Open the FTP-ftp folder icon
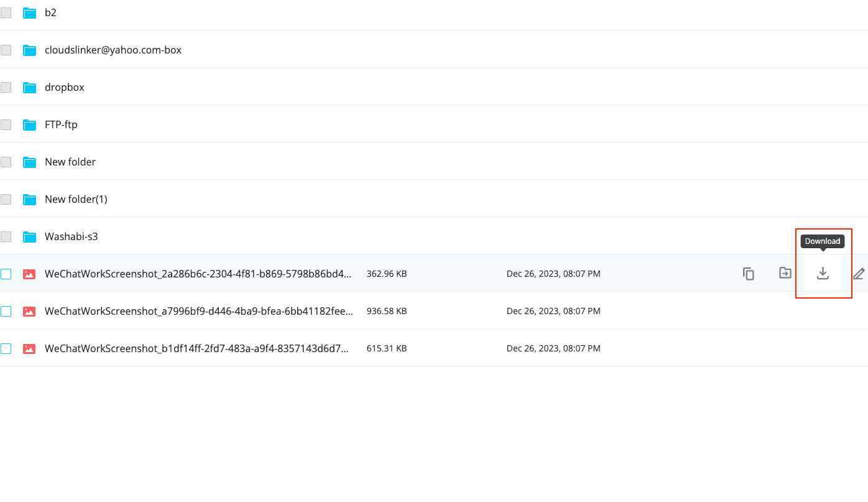Image resolution: width=868 pixels, height=502 pixels. tap(29, 124)
